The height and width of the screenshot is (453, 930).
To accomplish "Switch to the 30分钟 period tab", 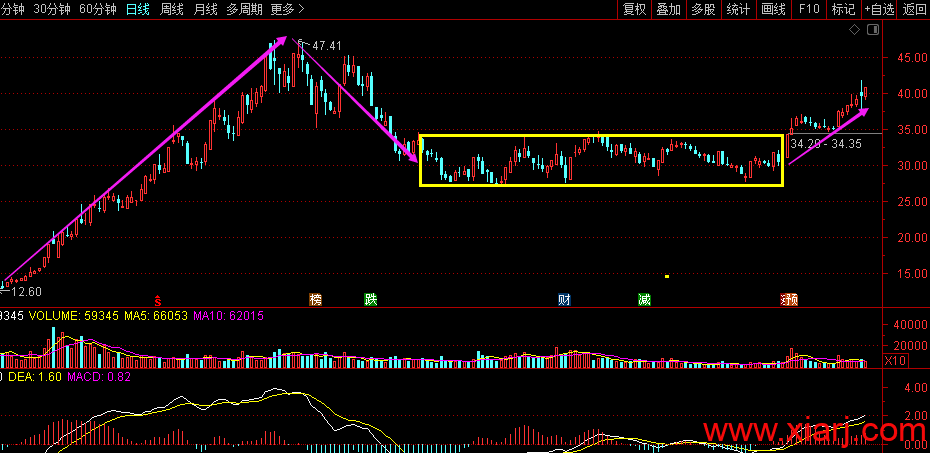I will pos(52,9).
